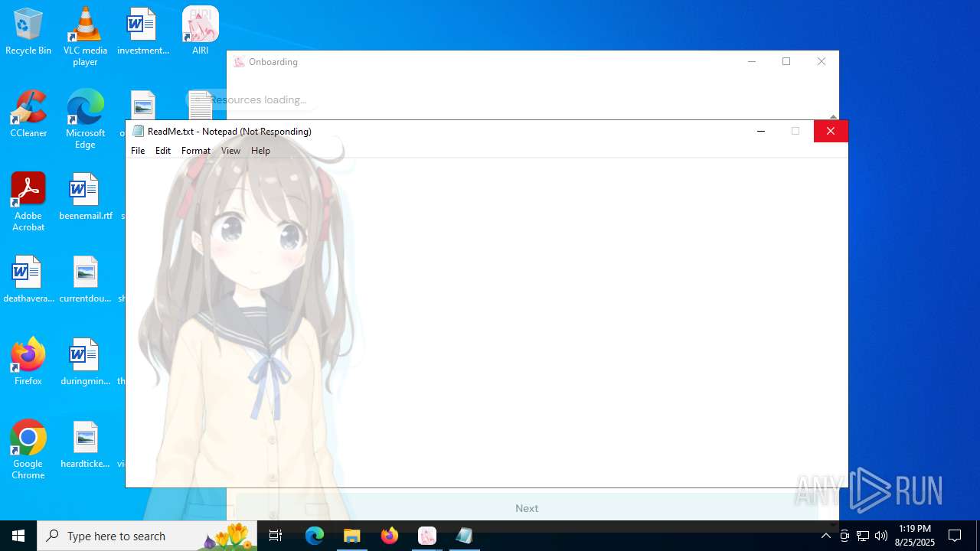Switch to AIRI app on taskbar
980x551 pixels.
[426, 536]
